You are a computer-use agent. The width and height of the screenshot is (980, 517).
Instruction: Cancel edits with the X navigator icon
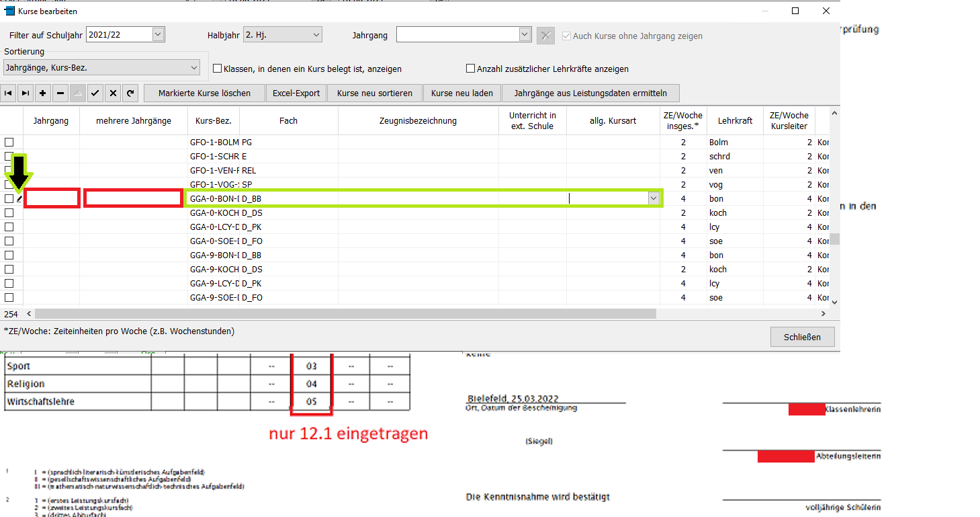[x=113, y=93]
